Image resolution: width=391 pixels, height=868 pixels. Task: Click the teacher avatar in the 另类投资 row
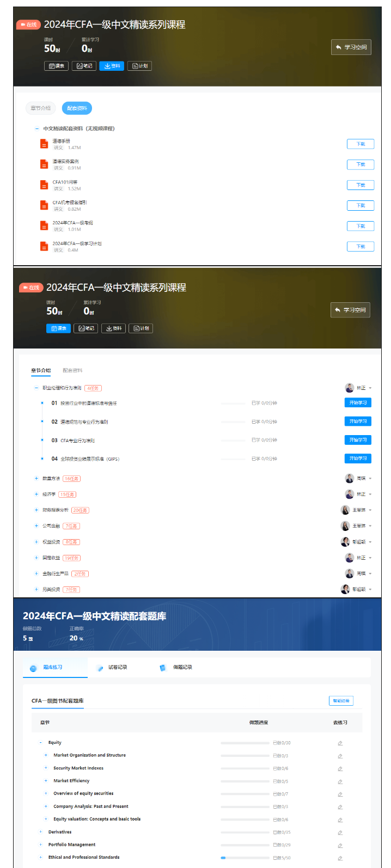click(345, 589)
